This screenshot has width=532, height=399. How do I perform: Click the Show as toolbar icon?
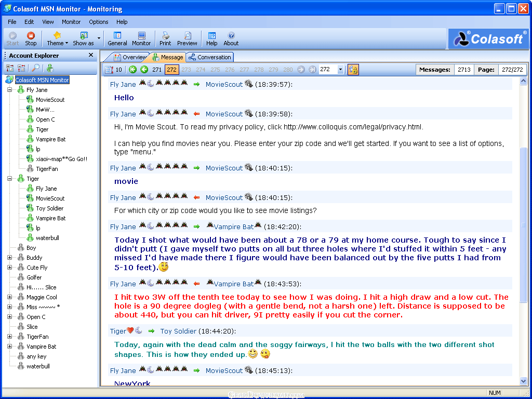point(84,38)
